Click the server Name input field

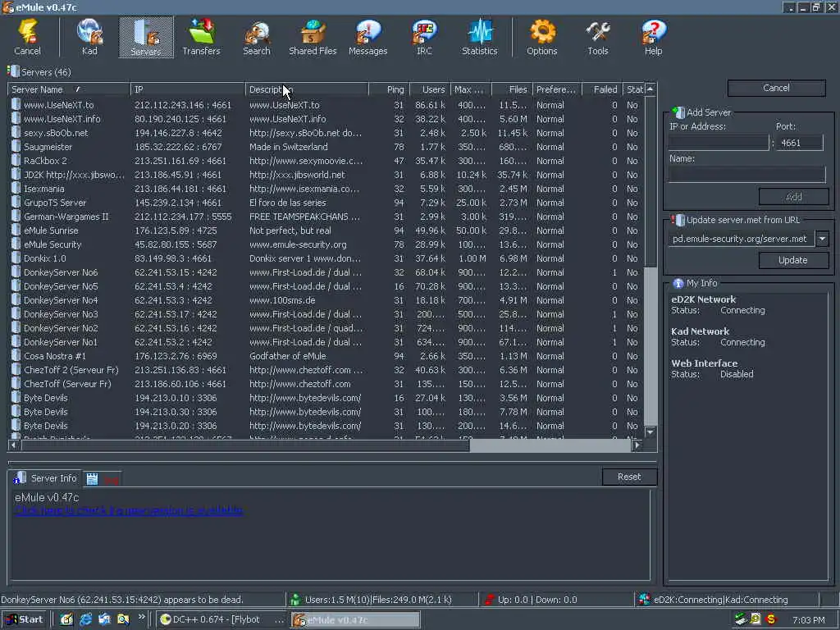(x=747, y=174)
